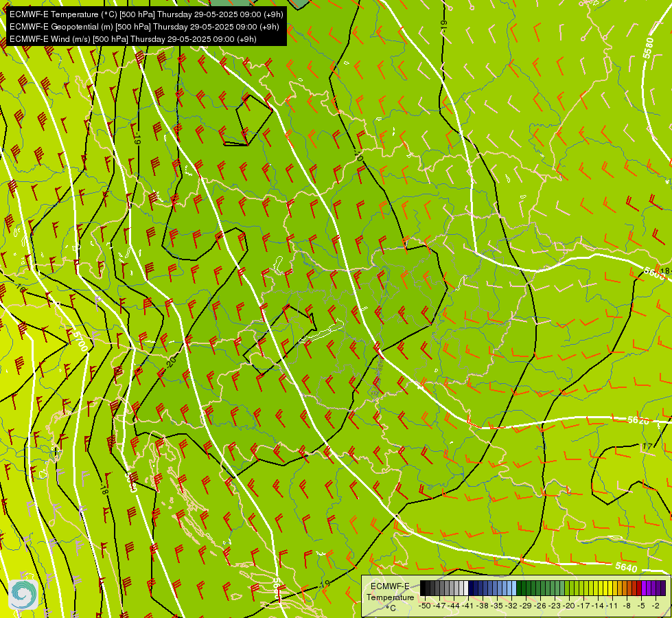Viewport: 672px width, 618px height.
Task: Click the 5700 geopotential contour label
Action: pyautogui.click(x=80, y=341)
